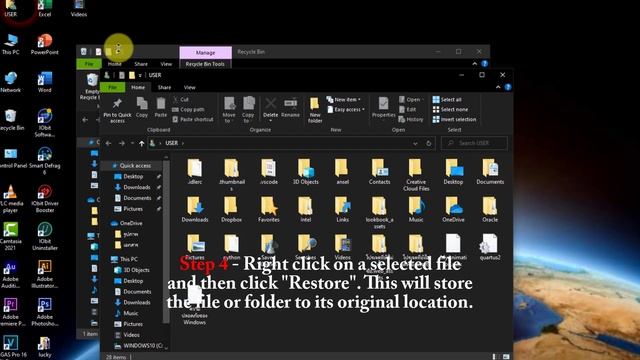Click the Paste ribbon icon
640x360 pixels.
point(161,108)
